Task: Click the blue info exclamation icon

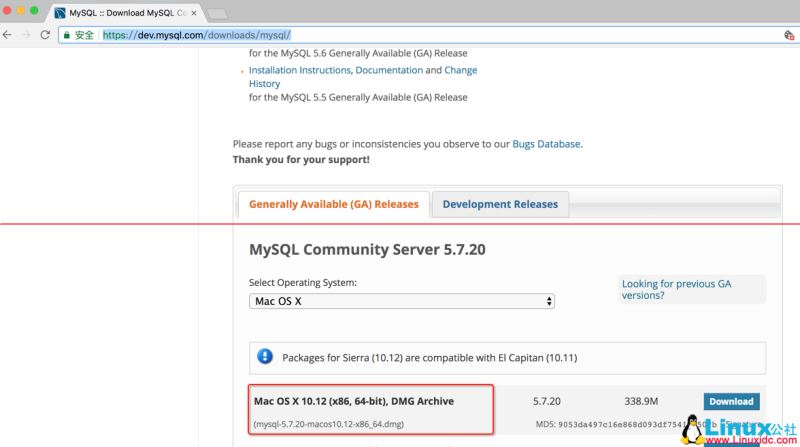Action: pyautogui.click(x=265, y=356)
